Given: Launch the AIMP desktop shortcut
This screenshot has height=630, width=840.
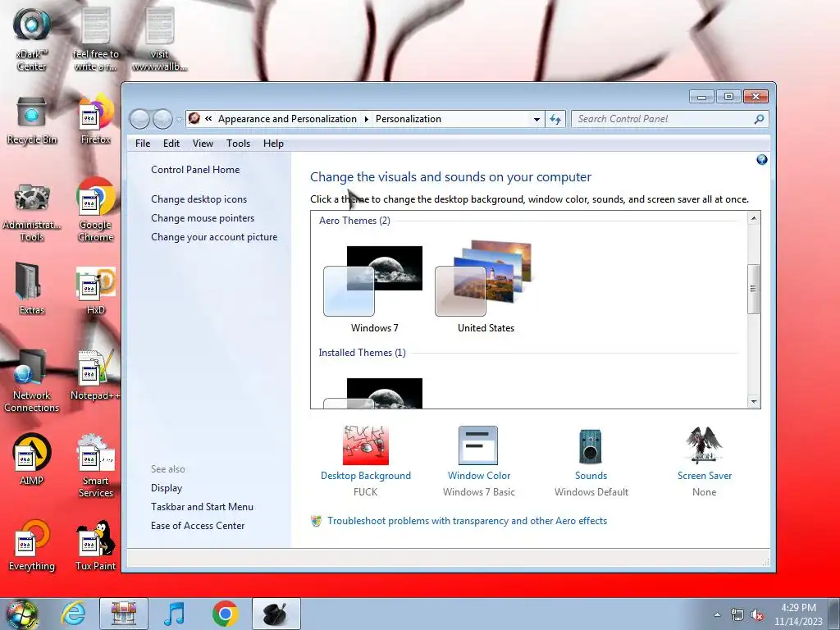Looking at the screenshot, I should (x=32, y=459).
